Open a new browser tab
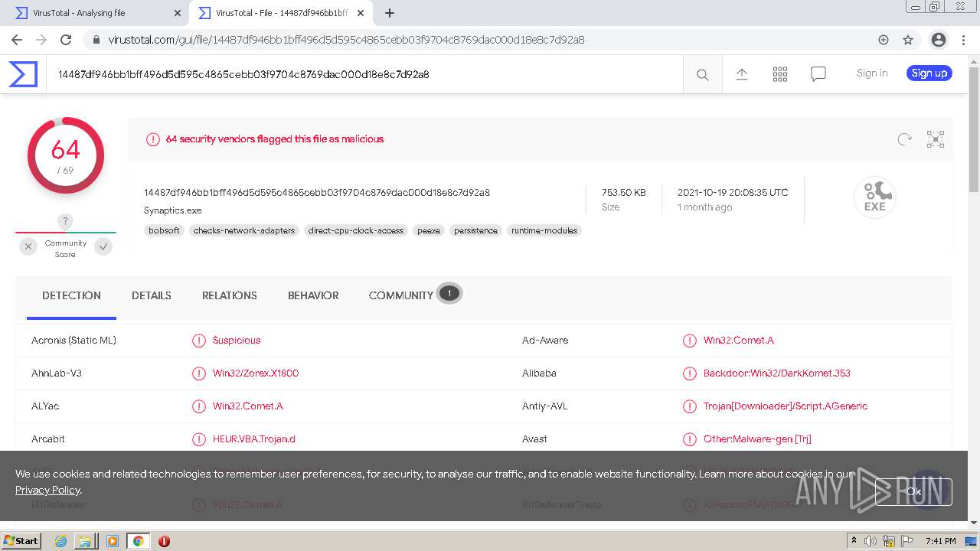This screenshot has height=551, width=980. [390, 13]
